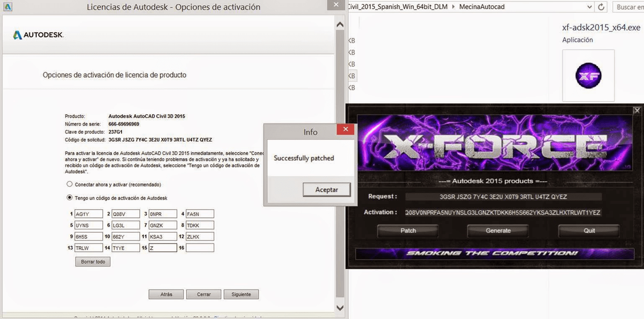Click activation code field 9 containing 6H5S
Viewport: 644px width, 319px height.
pyautogui.click(x=89, y=236)
